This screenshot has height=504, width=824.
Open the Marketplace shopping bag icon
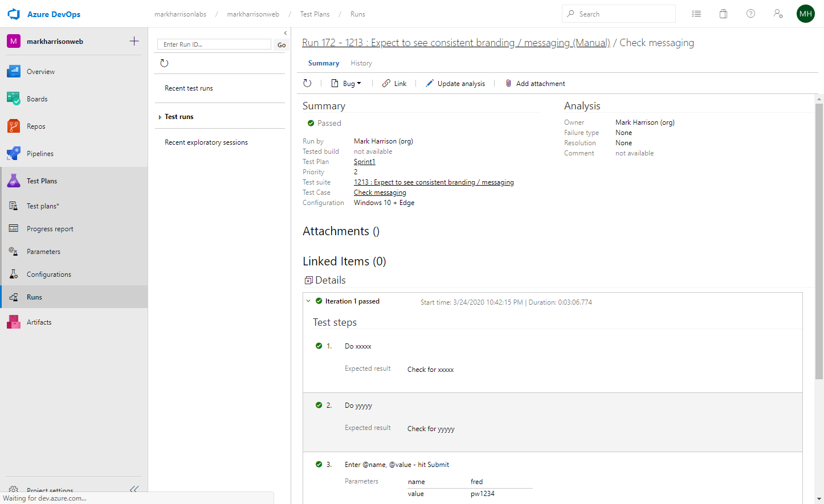tap(723, 14)
